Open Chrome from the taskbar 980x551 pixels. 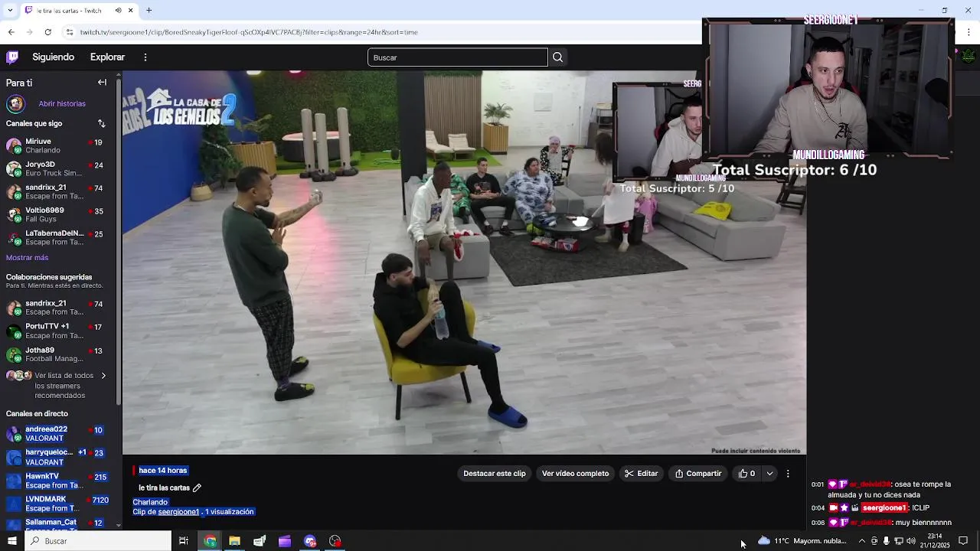(x=210, y=541)
